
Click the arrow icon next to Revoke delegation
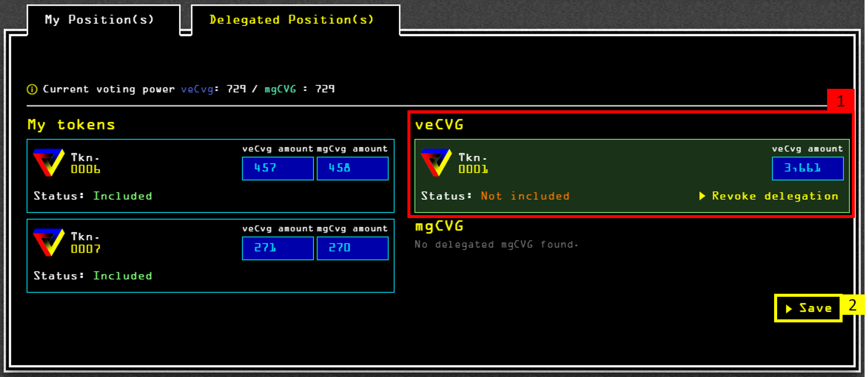tap(702, 196)
